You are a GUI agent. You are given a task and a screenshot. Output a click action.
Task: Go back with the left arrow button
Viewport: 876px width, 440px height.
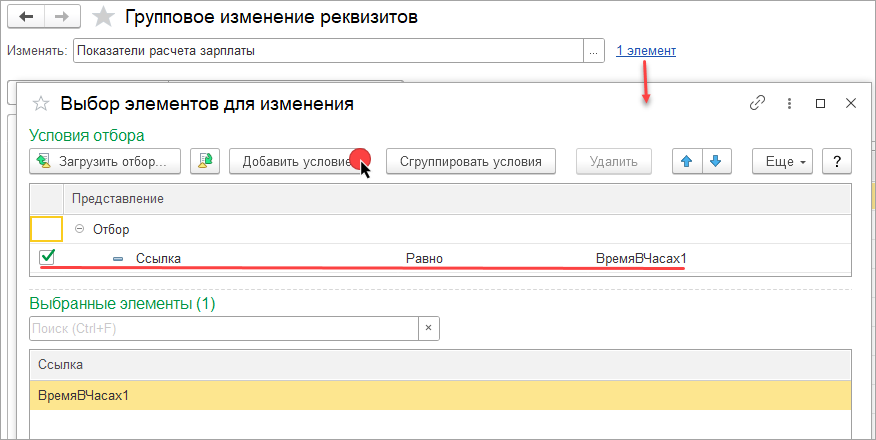click(26, 17)
